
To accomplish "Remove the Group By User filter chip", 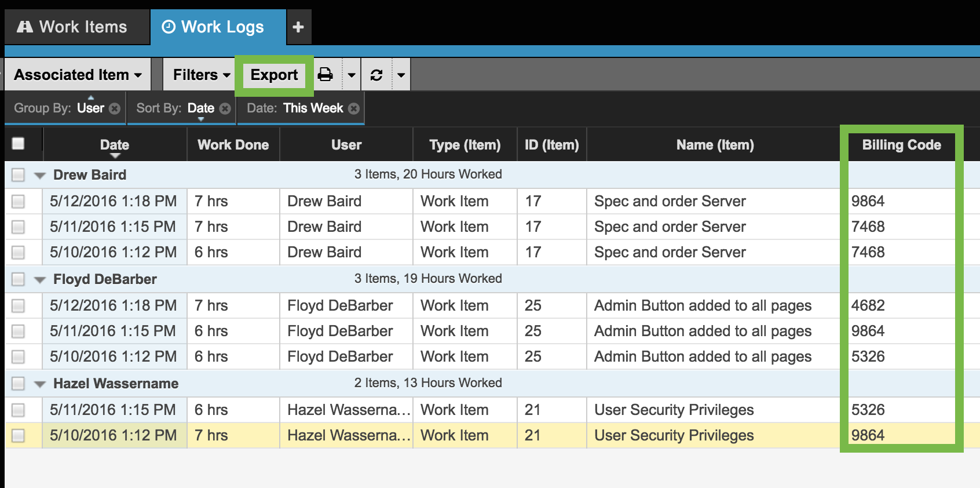I will click(115, 108).
